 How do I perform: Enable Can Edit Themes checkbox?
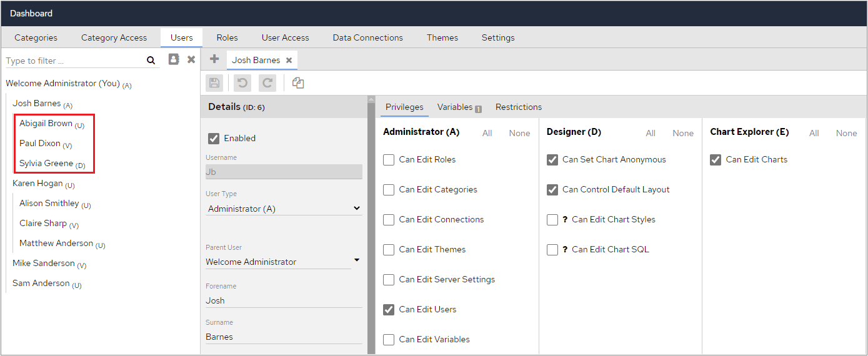(x=389, y=249)
